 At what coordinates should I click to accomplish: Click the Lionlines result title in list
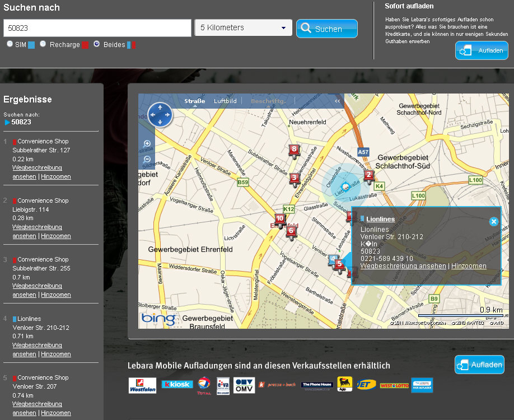[29, 319]
